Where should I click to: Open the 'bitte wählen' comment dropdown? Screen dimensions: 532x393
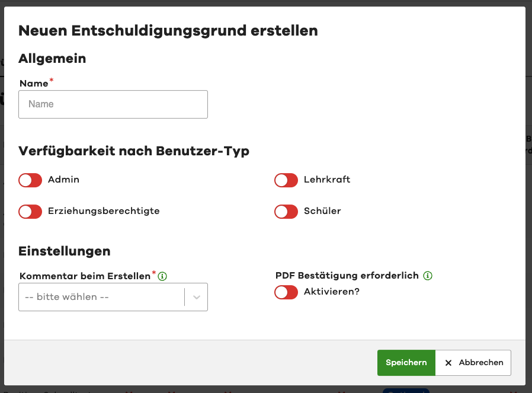point(102,297)
